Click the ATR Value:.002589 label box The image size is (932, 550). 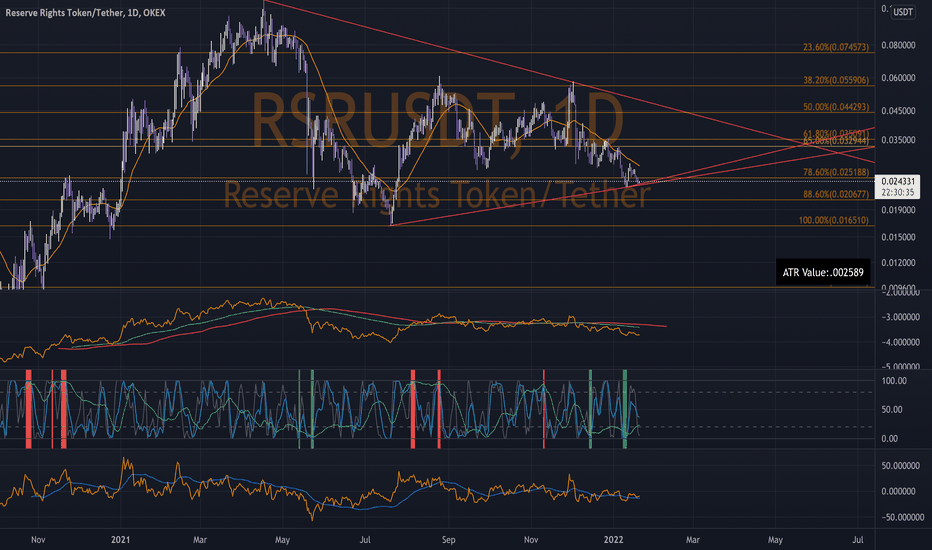pos(823,272)
